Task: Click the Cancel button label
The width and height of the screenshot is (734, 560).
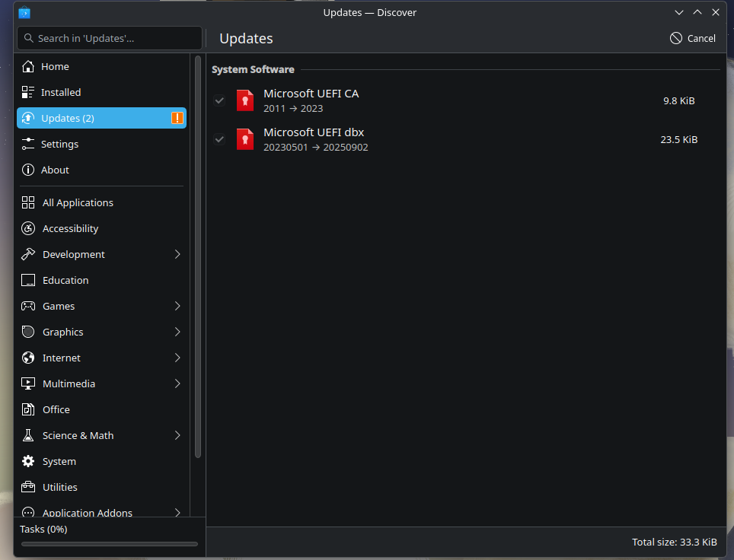Action: pos(701,38)
